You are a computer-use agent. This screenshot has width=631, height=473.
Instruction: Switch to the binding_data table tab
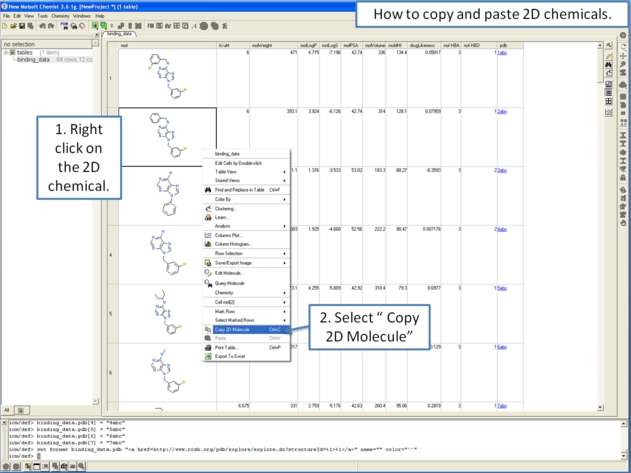click(x=120, y=34)
